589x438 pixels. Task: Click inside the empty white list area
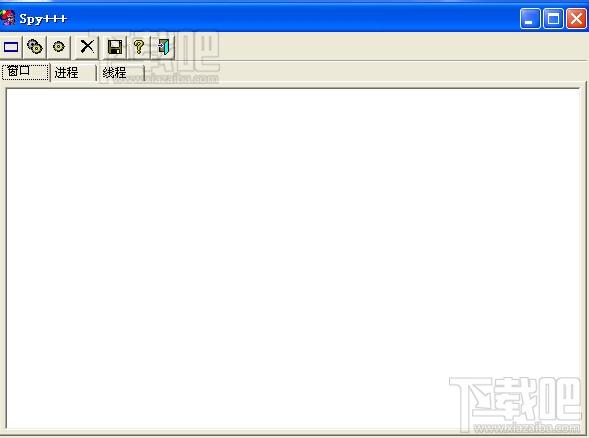[x=293, y=258]
